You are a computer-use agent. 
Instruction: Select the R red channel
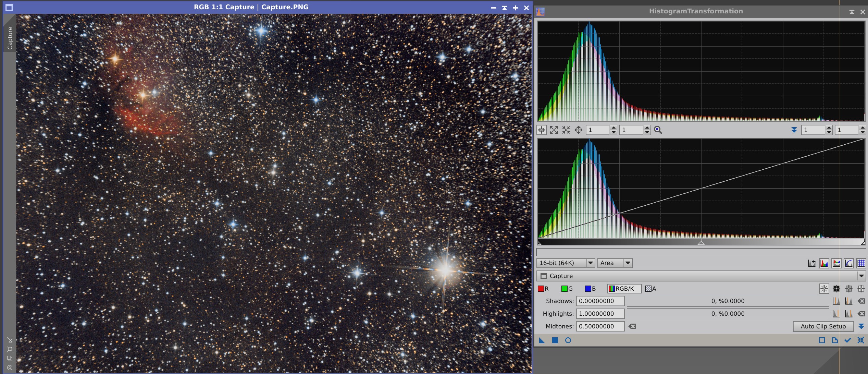tap(543, 289)
